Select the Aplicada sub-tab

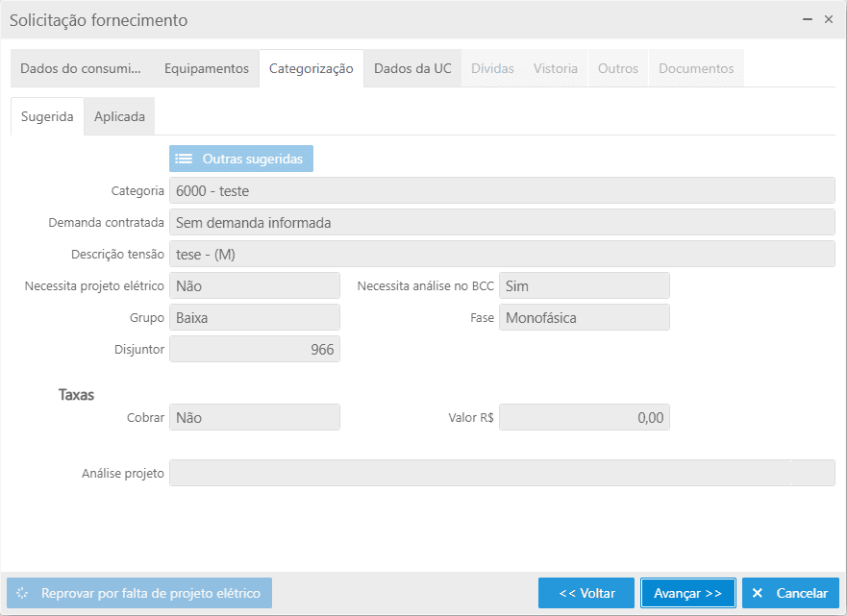(x=119, y=116)
